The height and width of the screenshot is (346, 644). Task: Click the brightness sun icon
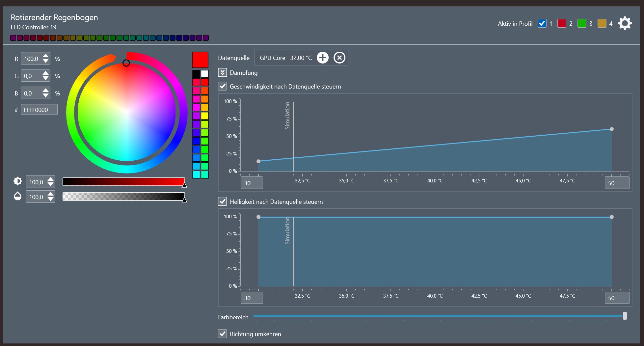17,181
